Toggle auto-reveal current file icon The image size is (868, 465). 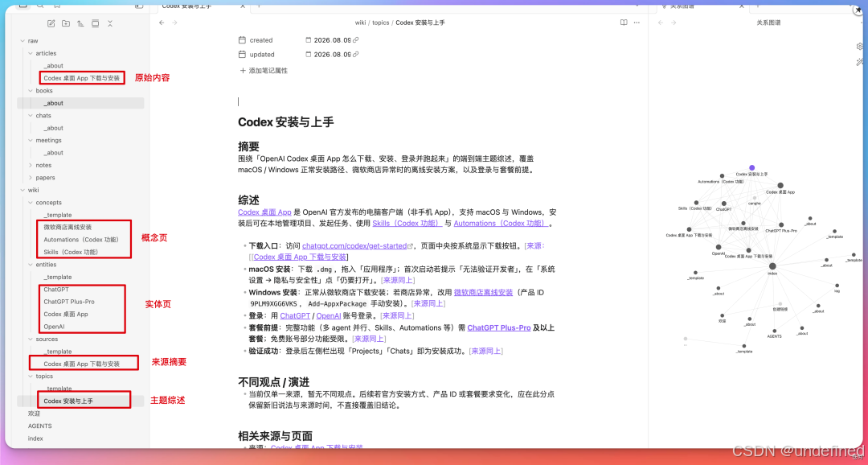click(x=95, y=23)
